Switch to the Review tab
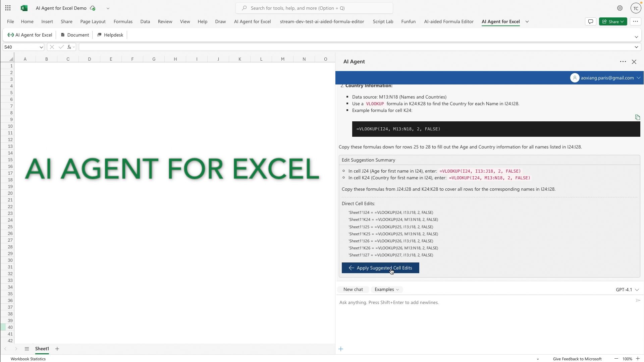This screenshot has width=644, height=362. pyautogui.click(x=165, y=21)
